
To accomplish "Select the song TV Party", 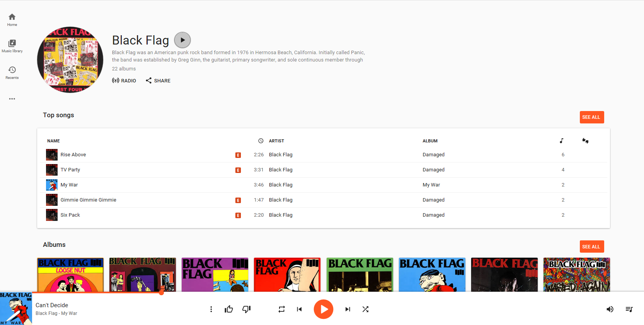I will pyautogui.click(x=70, y=169).
